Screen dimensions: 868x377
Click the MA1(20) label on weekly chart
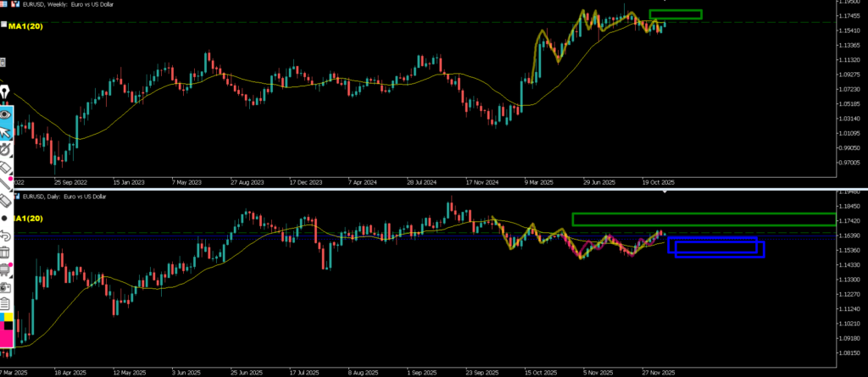point(25,27)
